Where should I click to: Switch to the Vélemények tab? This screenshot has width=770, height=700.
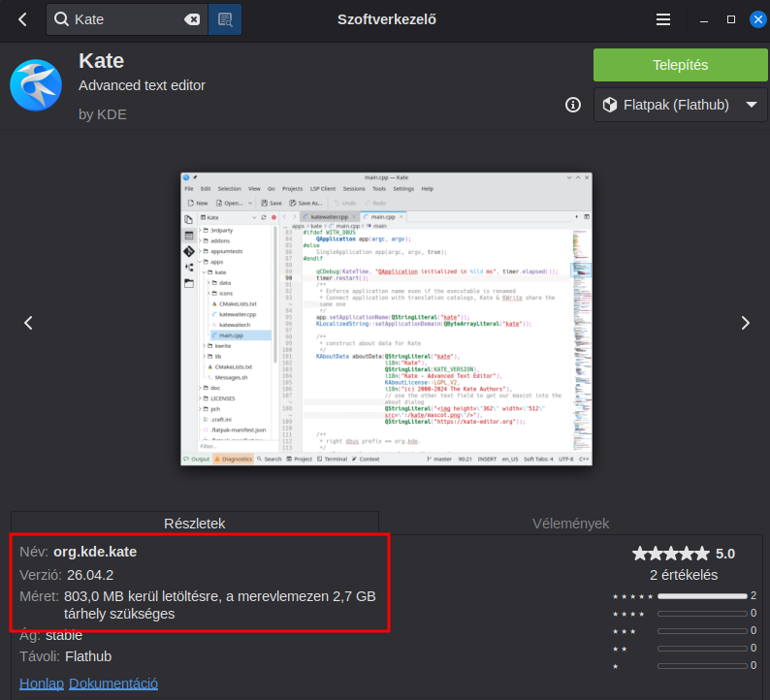tap(570, 524)
